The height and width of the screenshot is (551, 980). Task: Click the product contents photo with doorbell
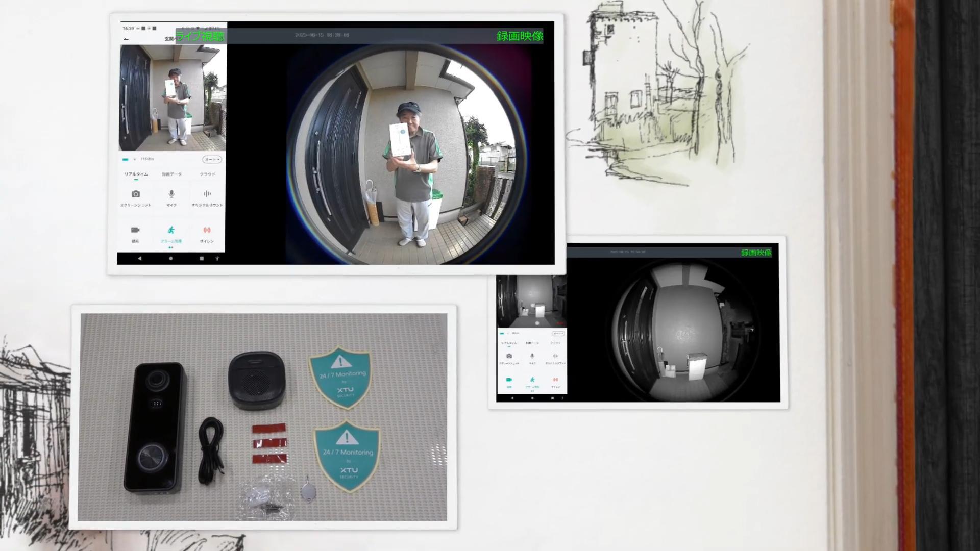pos(263,417)
